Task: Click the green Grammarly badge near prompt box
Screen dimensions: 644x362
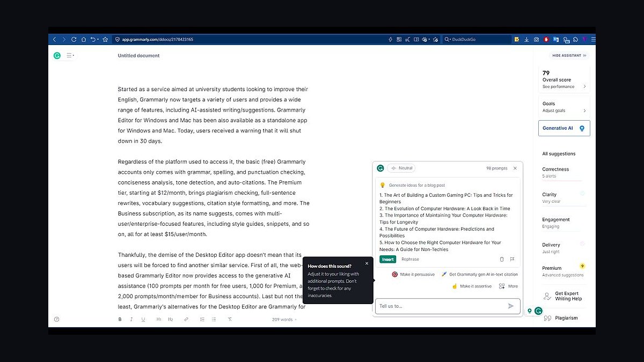Action: click(538, 311)
